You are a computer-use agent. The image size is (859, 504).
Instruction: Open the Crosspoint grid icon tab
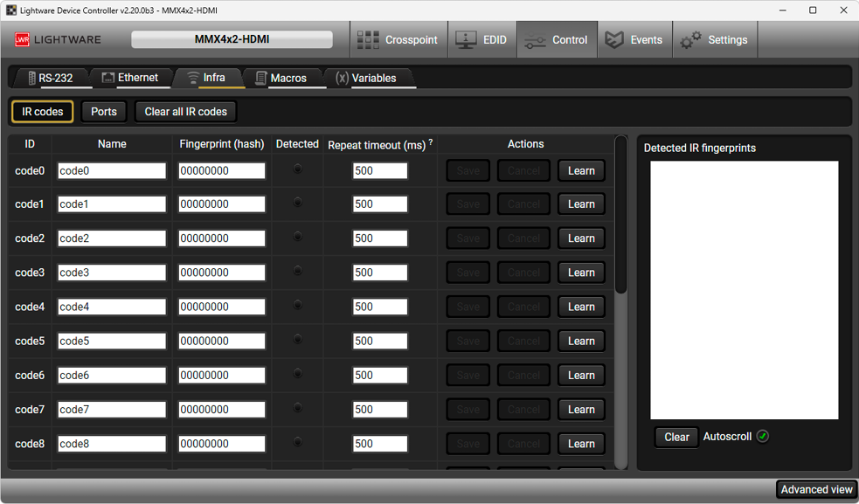click(x=368, y=40)
